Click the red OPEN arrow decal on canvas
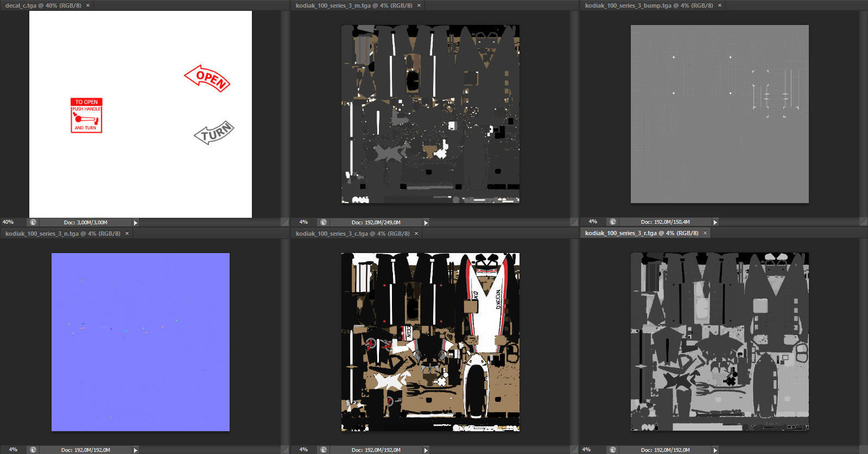Image resolution: width=868 pixels, height=454 pixels. [207, 79]
